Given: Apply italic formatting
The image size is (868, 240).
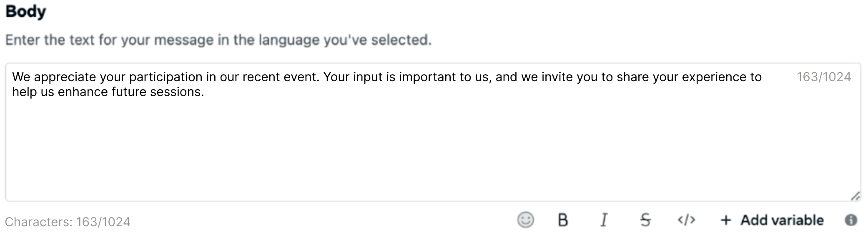Looking at the screenshot, I should coord(603,220).
